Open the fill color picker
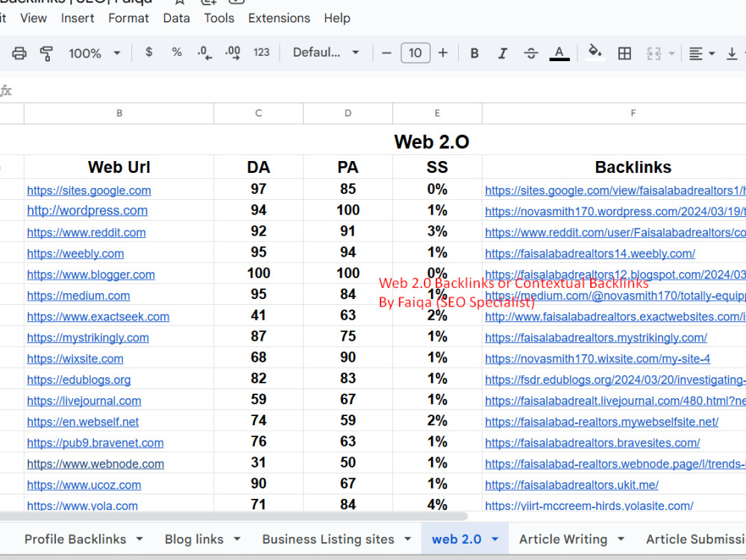 click(x=595, y=52)
